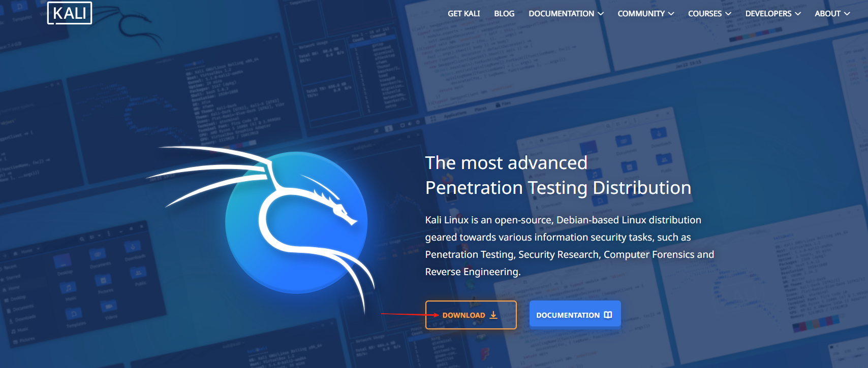Expand the DEVELOPERS menu chevron
This screenshot has width=868, height=368.
798,14
